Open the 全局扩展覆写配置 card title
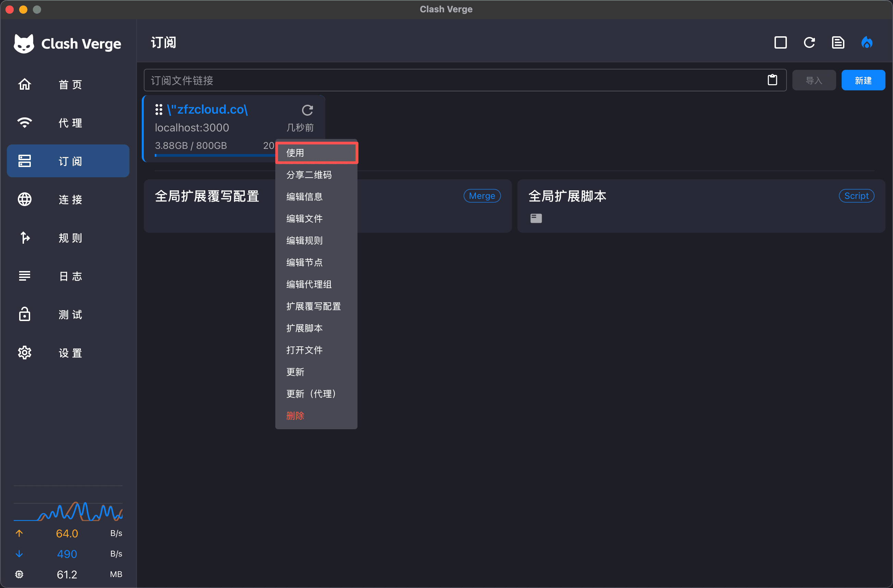The height and width of the screenshot is (588, 893). click(207, 196)
